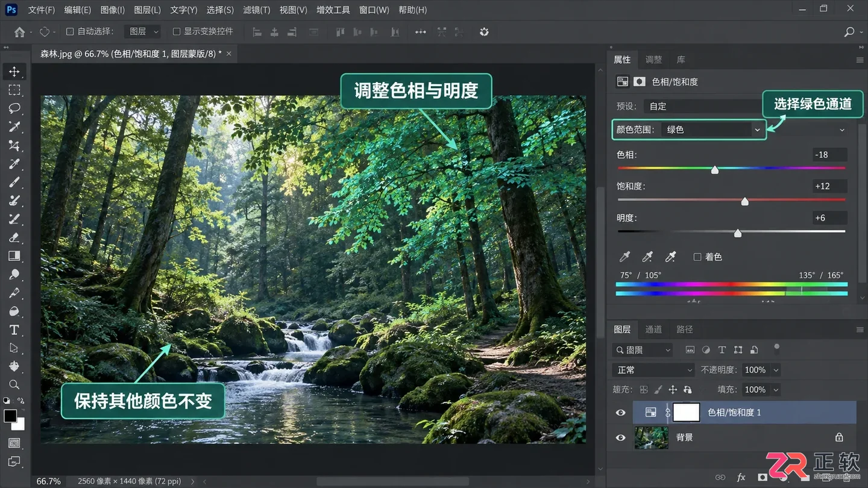The height and width of the screenshot is (488, 868).
Task: Click the fx layer style icon
Action: click(741, 477)
